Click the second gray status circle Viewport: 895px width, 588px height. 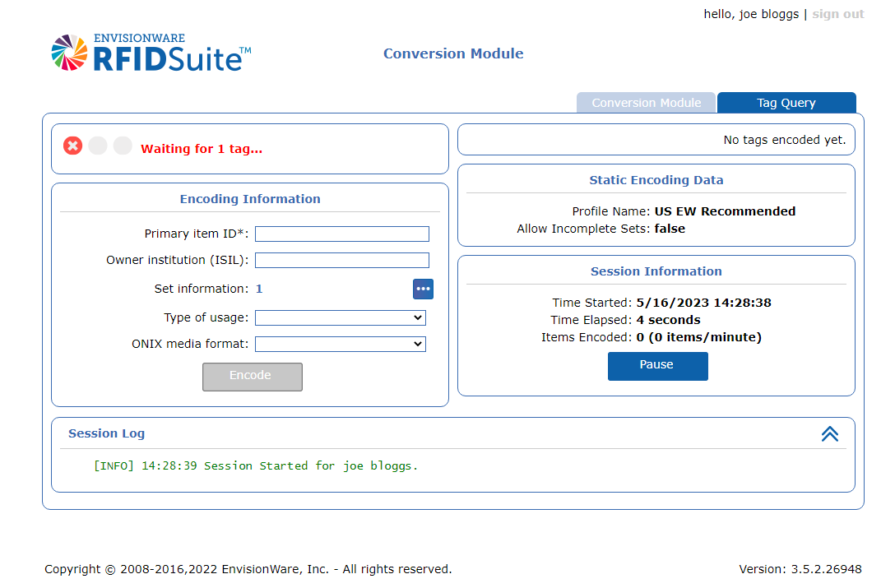98,146
